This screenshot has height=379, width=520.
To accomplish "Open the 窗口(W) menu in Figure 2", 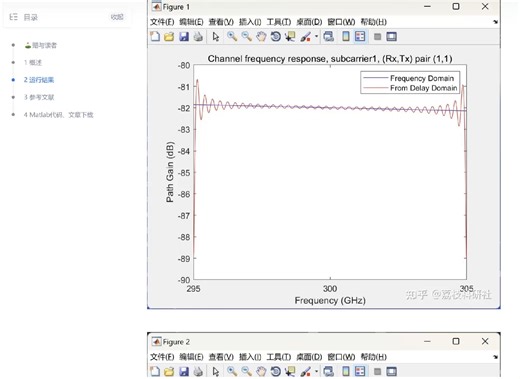I will (341, 357).
